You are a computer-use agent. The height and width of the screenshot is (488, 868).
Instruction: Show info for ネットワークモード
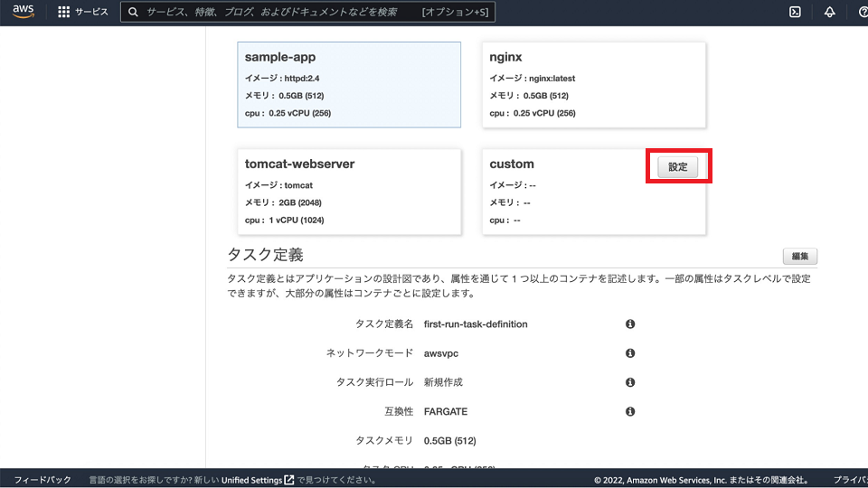(630, 353)
